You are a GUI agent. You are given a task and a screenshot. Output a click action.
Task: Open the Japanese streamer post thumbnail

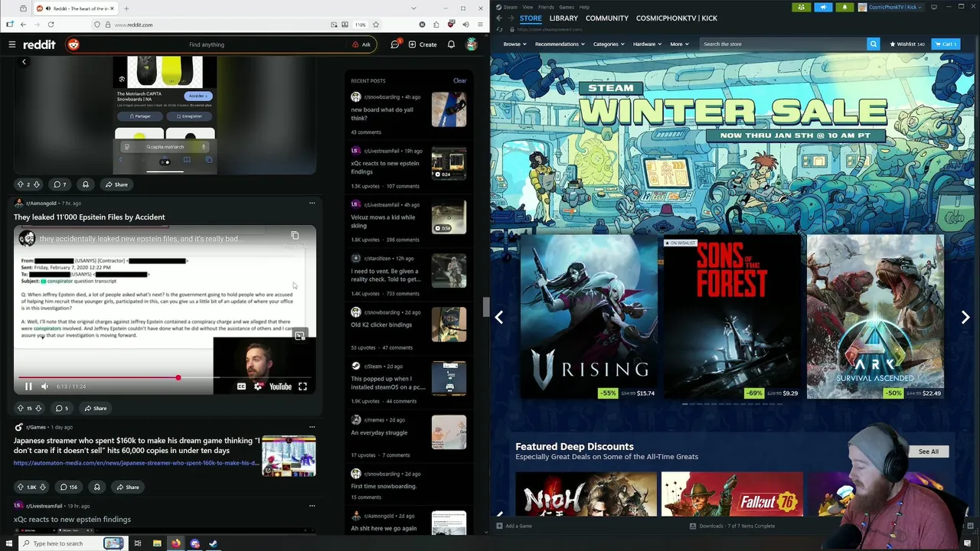click(x=289, y=455)
